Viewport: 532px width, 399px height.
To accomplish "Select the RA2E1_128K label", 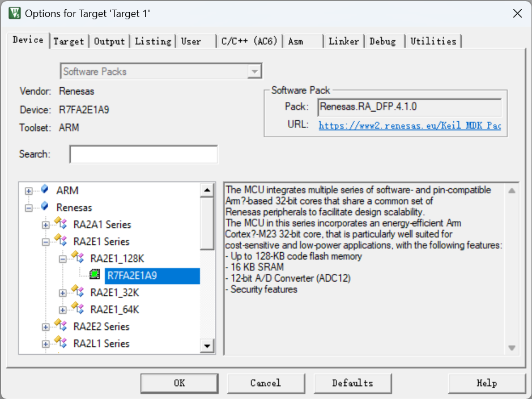I will point(117,258).
